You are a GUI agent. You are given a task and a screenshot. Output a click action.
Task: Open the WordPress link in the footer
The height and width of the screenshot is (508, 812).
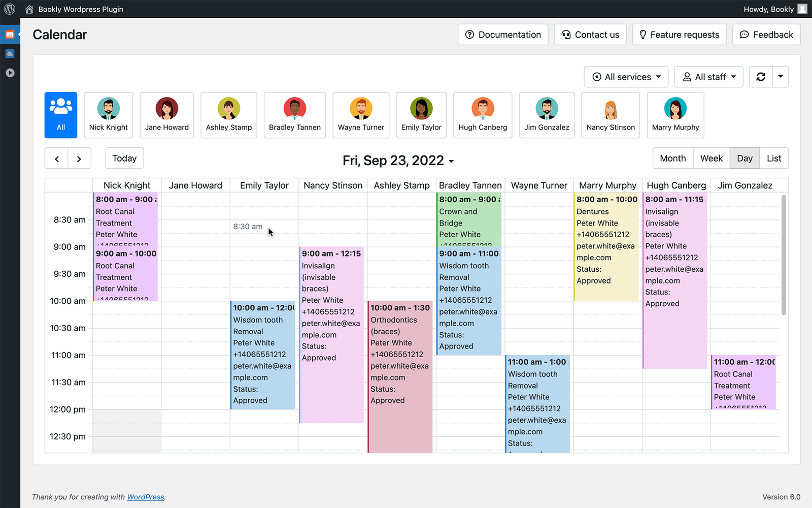[x=146, y=497]
